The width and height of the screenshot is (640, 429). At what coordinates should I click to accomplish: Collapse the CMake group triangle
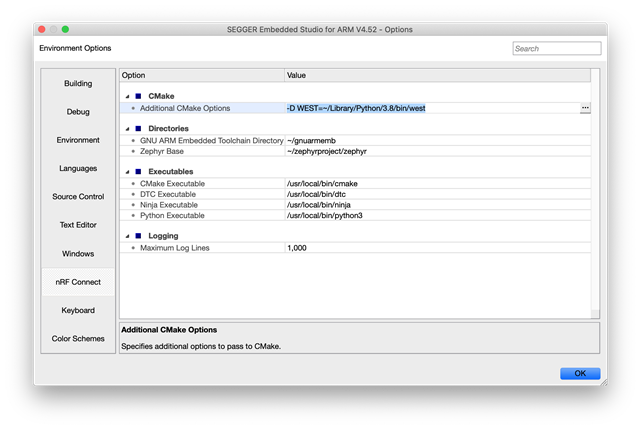tap(127, 96)
